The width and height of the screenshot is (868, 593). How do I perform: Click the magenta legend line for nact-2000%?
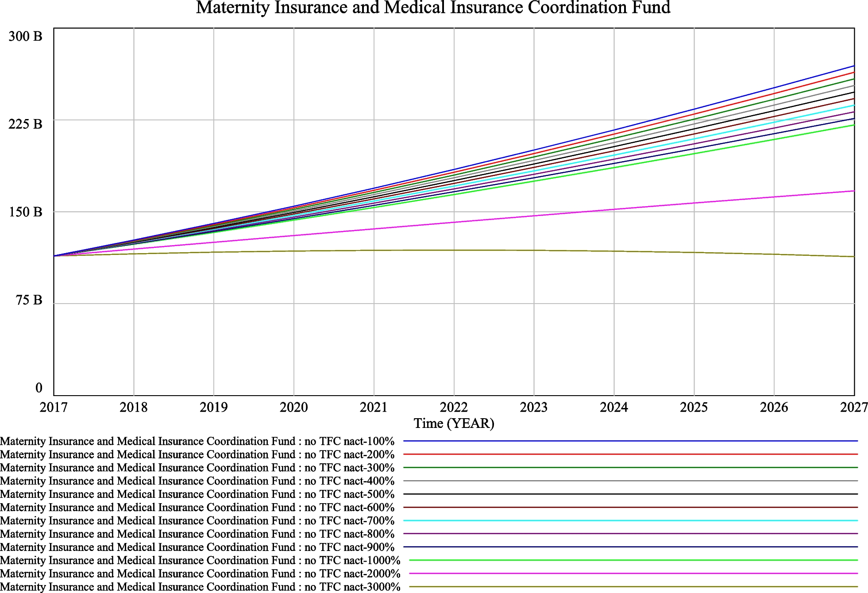633,574
